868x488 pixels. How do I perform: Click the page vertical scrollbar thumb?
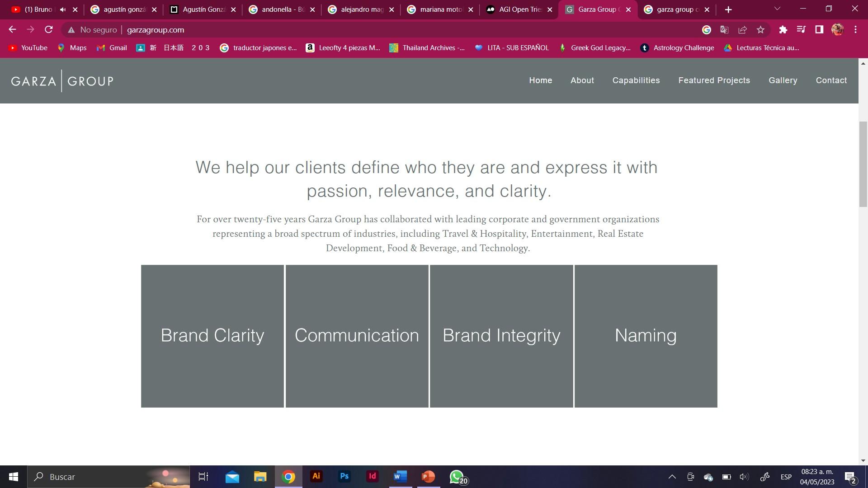tap(863, 164)
